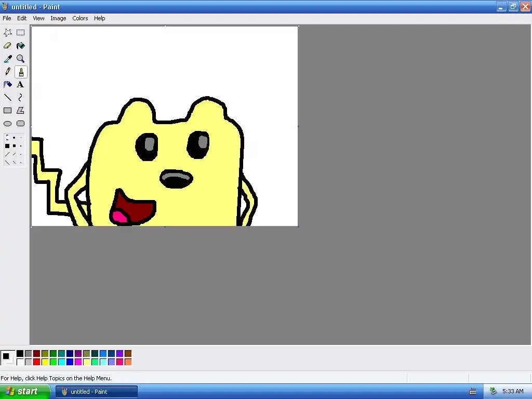532x399 pixels.
Task: Select the rectangular Select tool
Action: coord(21,33)
